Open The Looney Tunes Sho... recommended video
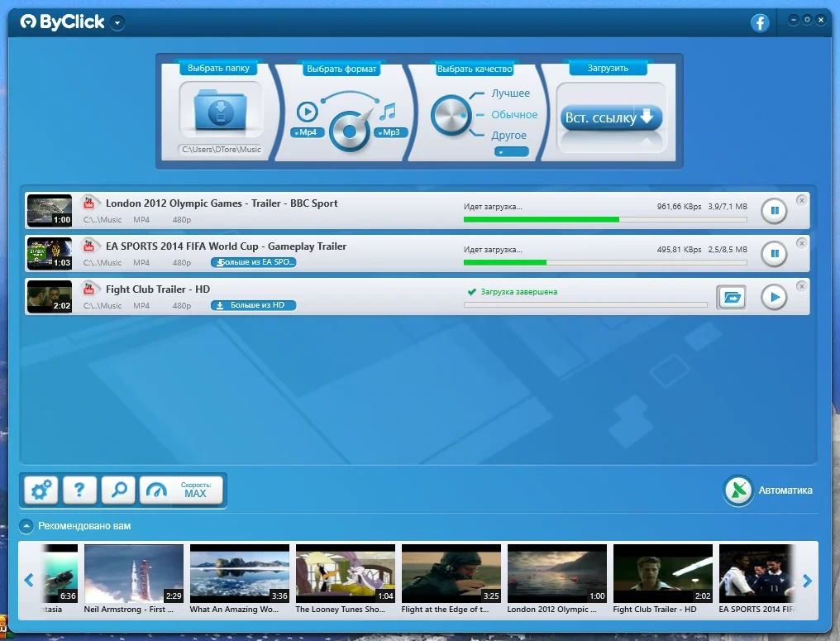This screenshot has width=840, height=641. [x=346, y=573]
